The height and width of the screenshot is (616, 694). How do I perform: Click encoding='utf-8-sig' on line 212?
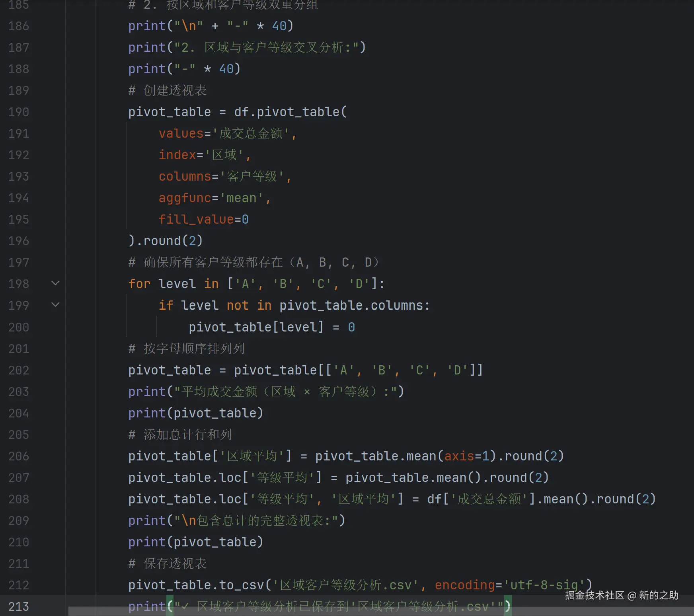coord(510,585)
